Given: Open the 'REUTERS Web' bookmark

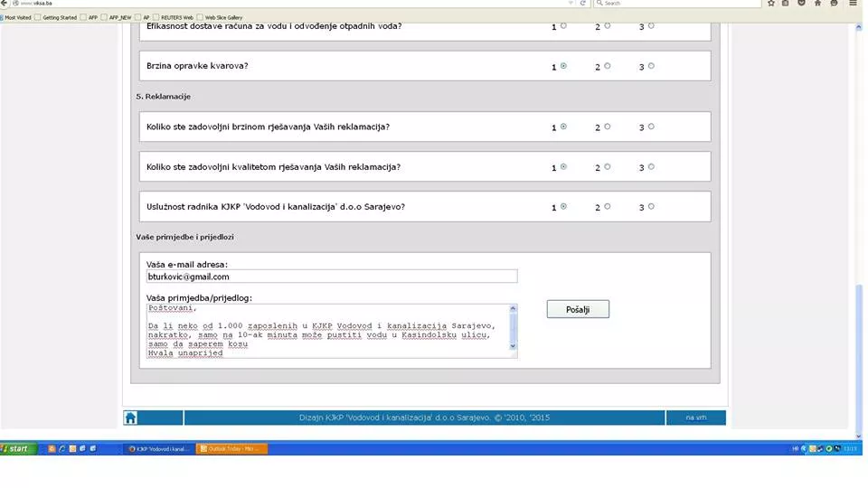Looking at the screenshot, I should 175,17.
